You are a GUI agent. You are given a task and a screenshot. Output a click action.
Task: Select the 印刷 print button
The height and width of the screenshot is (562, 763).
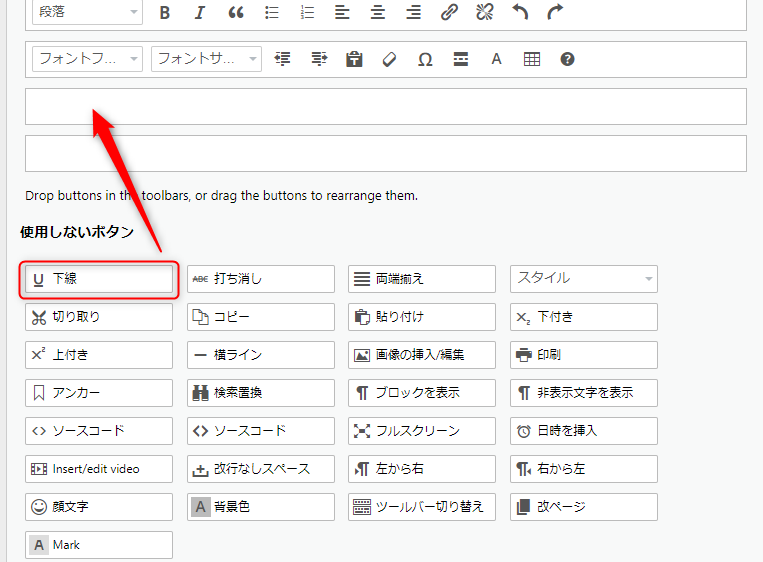click(x=583, y=355)
